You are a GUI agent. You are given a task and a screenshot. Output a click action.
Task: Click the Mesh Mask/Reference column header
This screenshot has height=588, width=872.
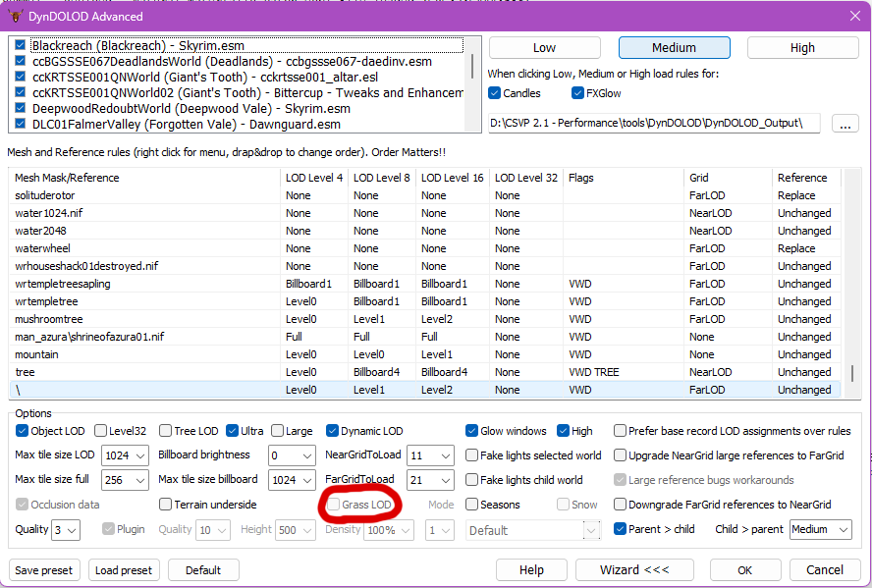(x=67, y=178)
